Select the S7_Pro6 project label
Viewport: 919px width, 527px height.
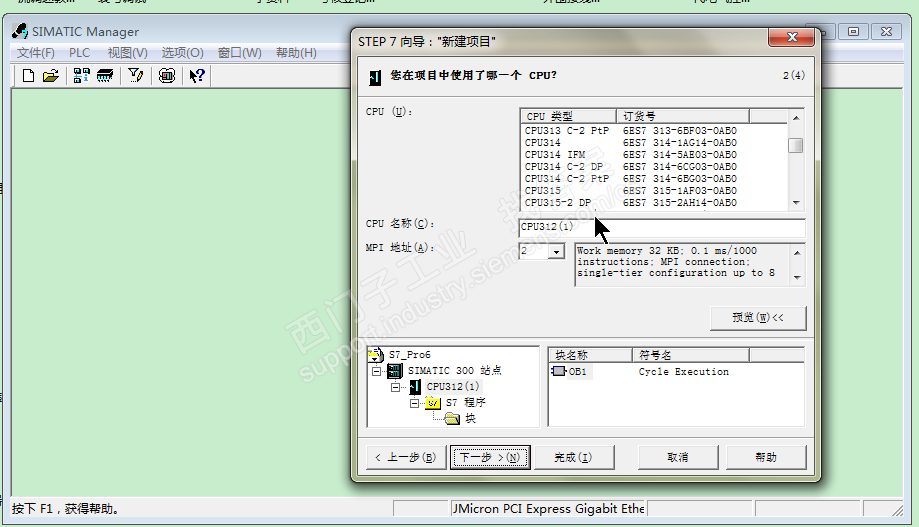tap(410, 355)
